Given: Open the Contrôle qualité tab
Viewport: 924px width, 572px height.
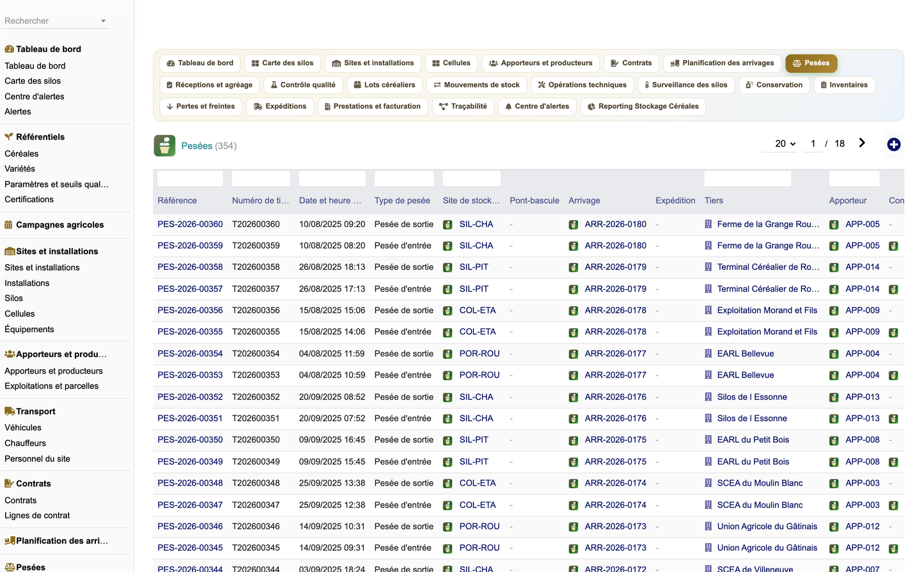Looking at the screenshot, I should [x=302, y=85].
